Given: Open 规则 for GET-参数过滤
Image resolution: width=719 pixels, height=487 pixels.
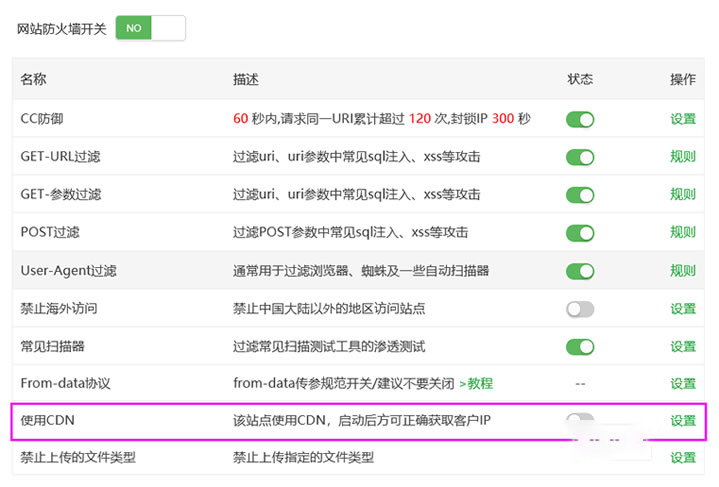Looking at the screenshot, I should point(683,195).
